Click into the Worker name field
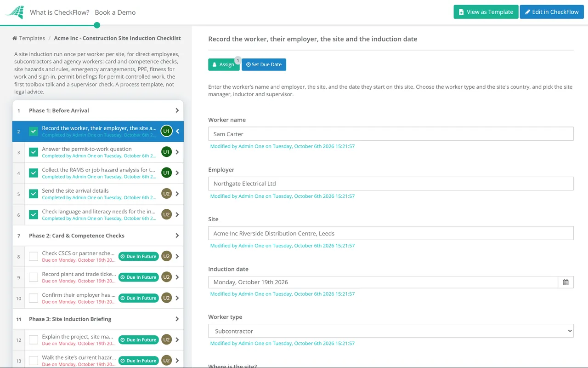The image size is (588, 368). click(x=391, y=134)
